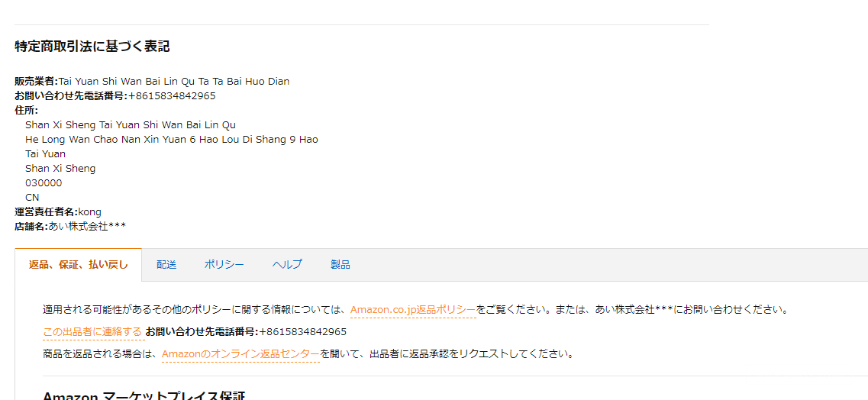Viewport: 868px width, 400px height.
Task: Switch to the 配送 tab
Action: pos(166,265)
